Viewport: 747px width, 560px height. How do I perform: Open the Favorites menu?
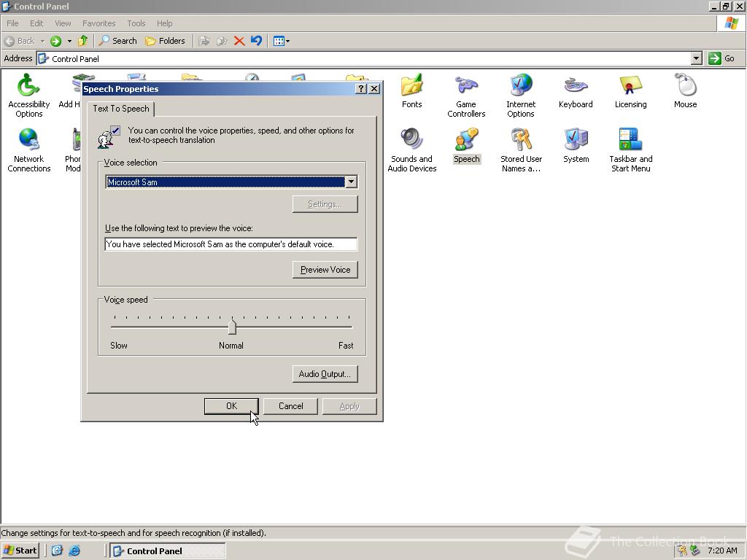tap(98, 23)
